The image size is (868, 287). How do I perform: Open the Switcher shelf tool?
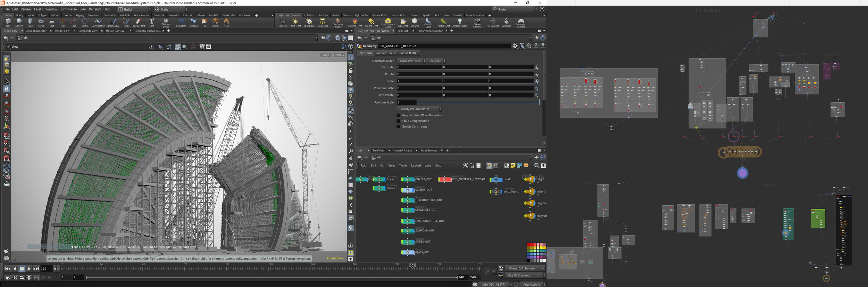506,23
